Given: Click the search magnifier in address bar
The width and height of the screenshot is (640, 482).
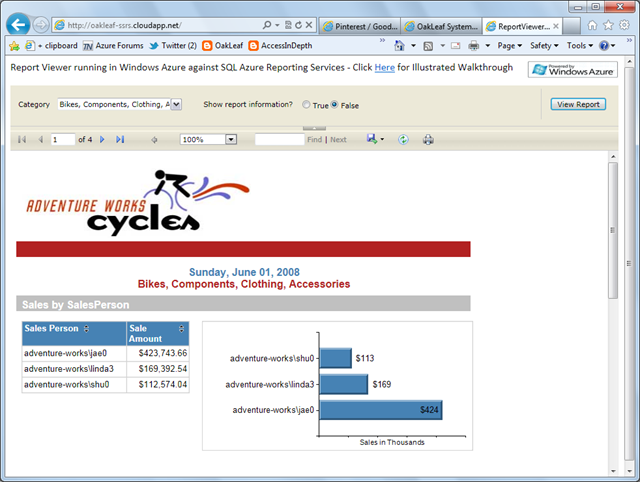Looking at the screenshot, I should pos(267,25).
